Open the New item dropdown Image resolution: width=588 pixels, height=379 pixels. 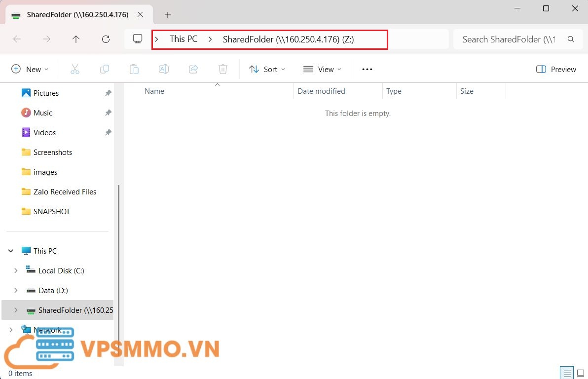click(30, 70)
